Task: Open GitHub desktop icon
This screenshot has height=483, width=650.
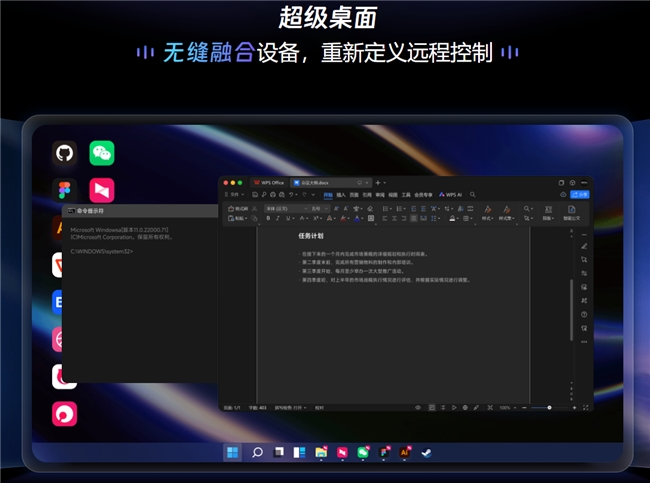Action: click(65, 153)
